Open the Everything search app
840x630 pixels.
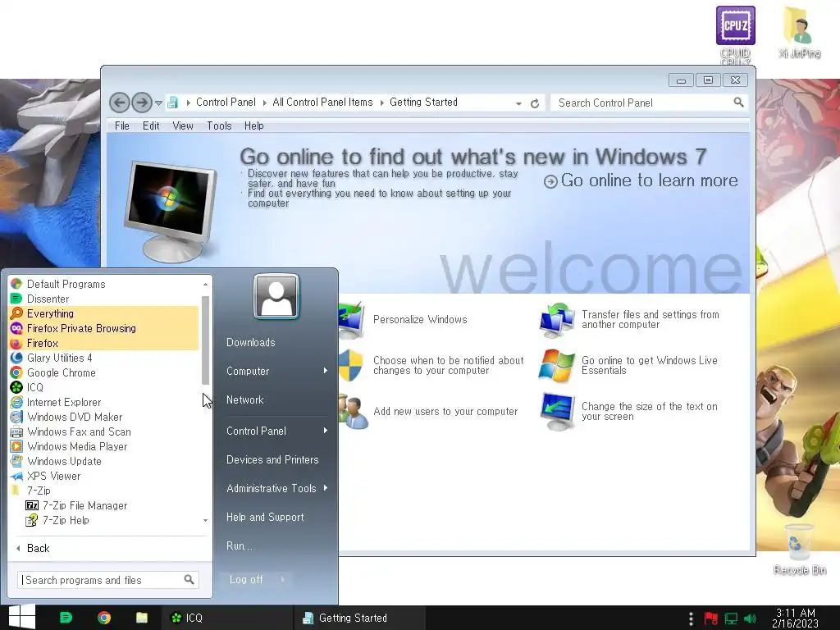tap(50, 313)
